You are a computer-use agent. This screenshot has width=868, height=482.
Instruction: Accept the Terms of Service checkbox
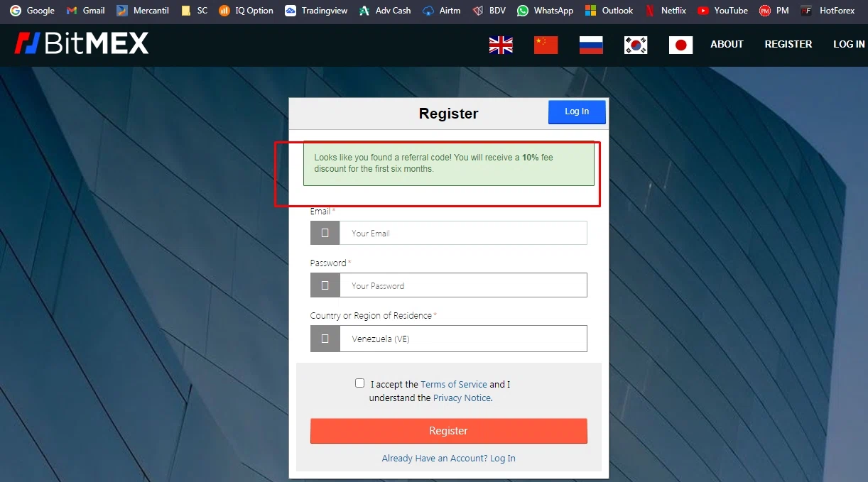pos(360,383)
